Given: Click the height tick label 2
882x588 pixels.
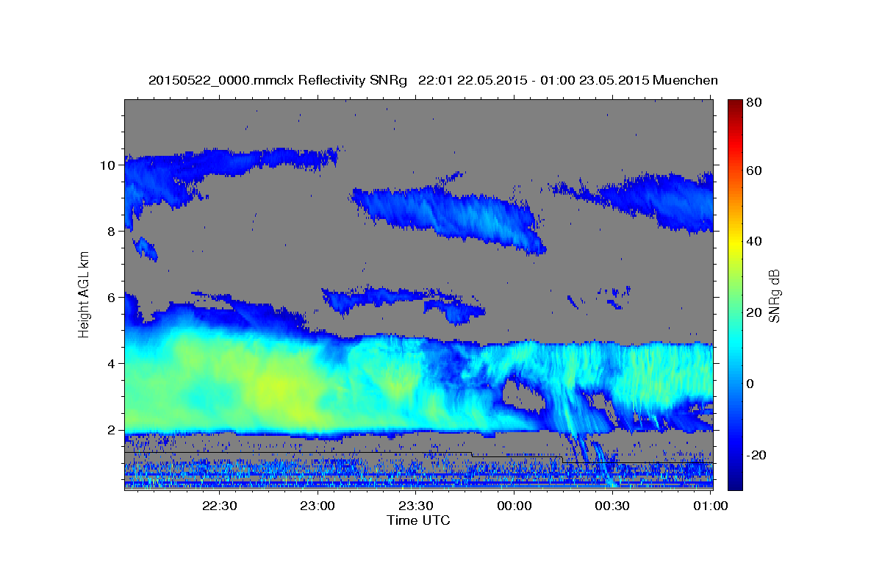Looking at the screenshot, I should point(112,430).
